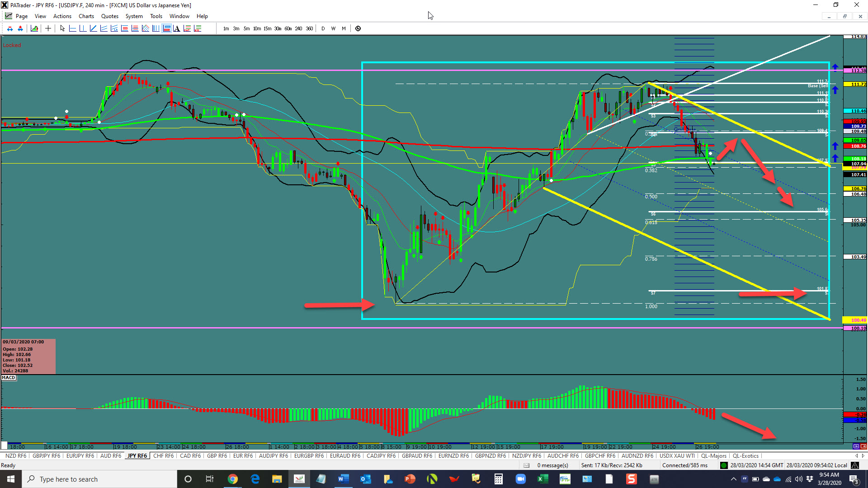Image resolution: width=868 pixels, height=488 pixels.
Task: Click the MACD indicator label
Action: 9,378
